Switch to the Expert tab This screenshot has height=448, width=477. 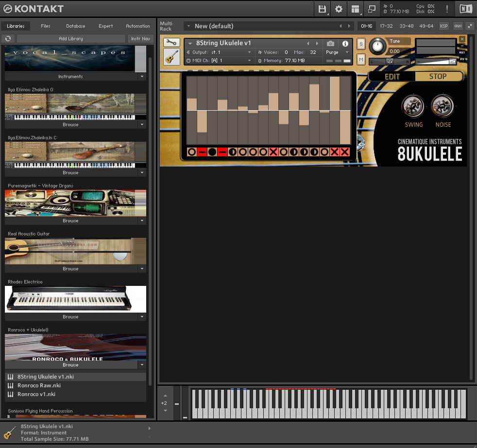[x=105, y=26]
